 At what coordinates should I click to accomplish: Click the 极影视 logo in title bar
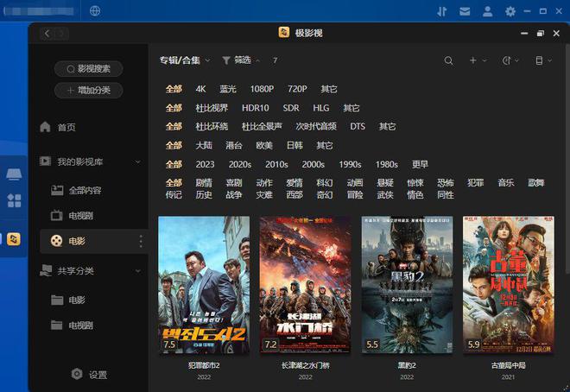tap(284, 32)
